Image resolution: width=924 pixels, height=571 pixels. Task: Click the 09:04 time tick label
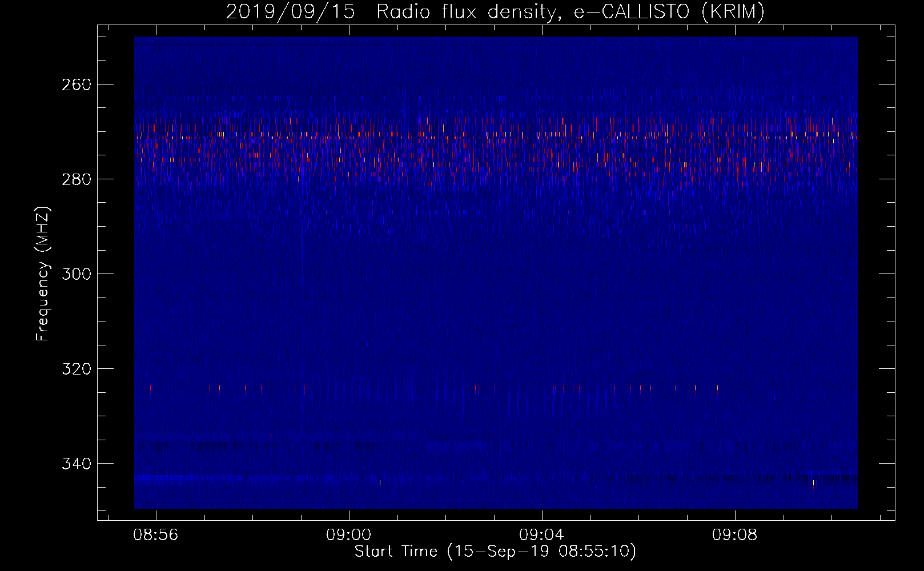click(541, 535)
